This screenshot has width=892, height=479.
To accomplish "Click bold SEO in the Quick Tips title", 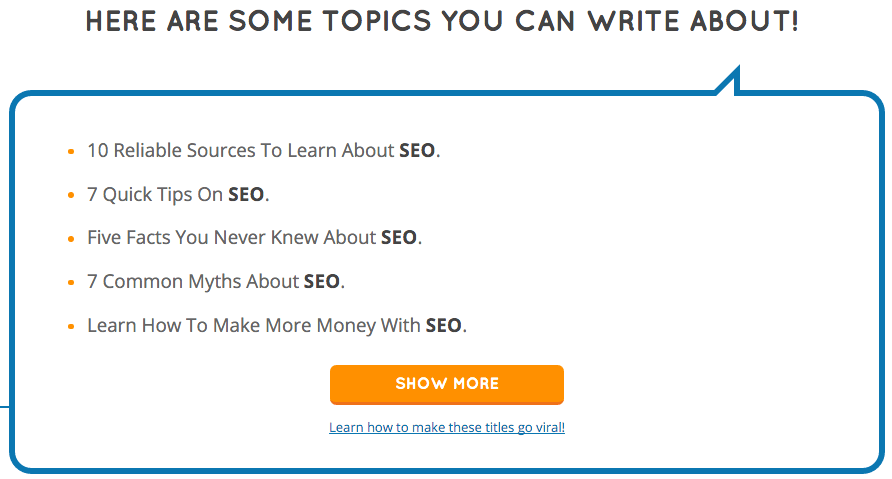I will 246,195.
